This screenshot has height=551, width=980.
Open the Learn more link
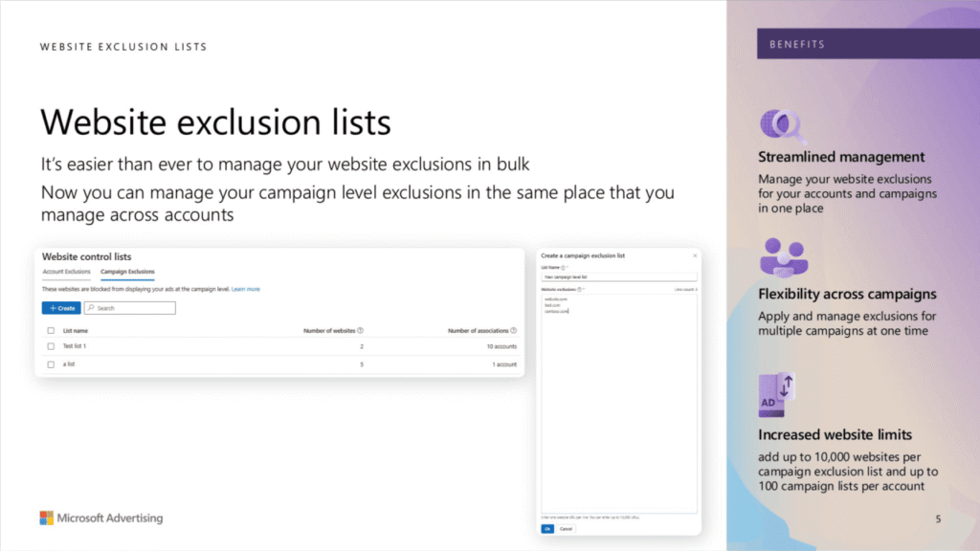(245, 289)
